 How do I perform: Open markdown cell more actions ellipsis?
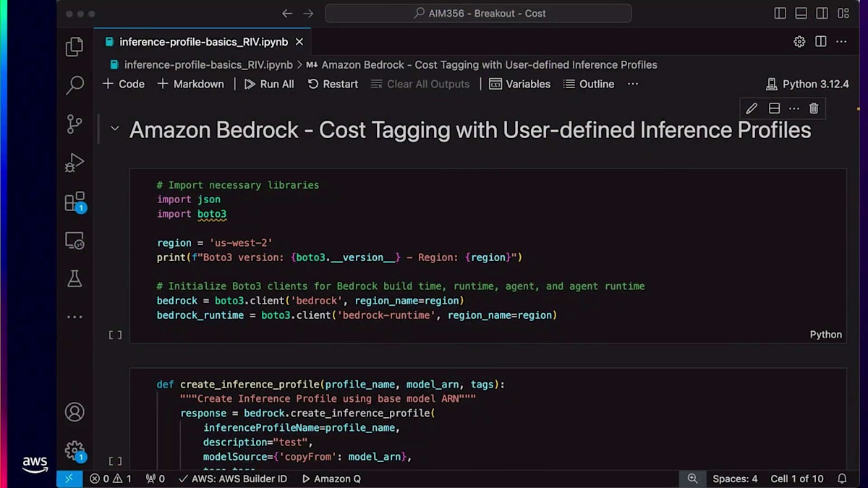tap(793, 108)
